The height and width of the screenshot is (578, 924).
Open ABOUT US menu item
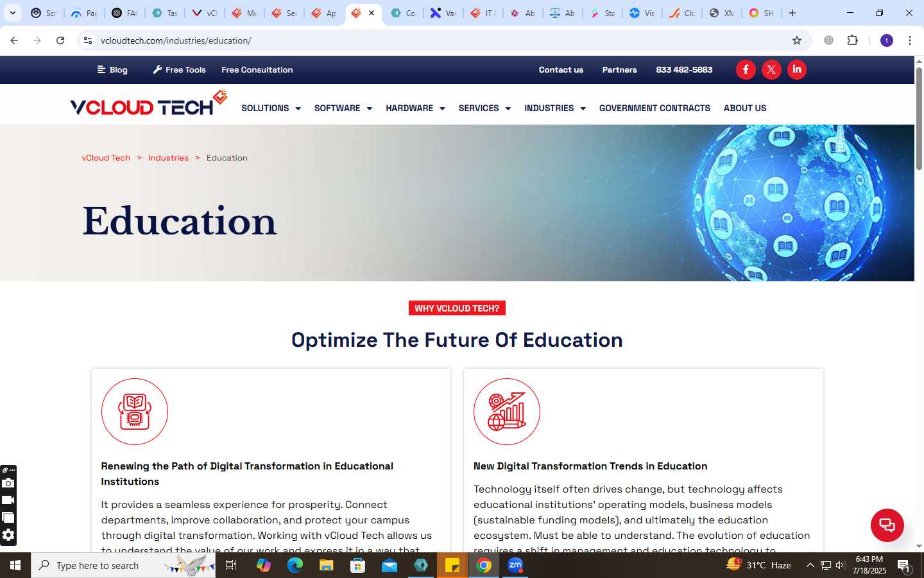pyautogui.click(x=745, y=108)
